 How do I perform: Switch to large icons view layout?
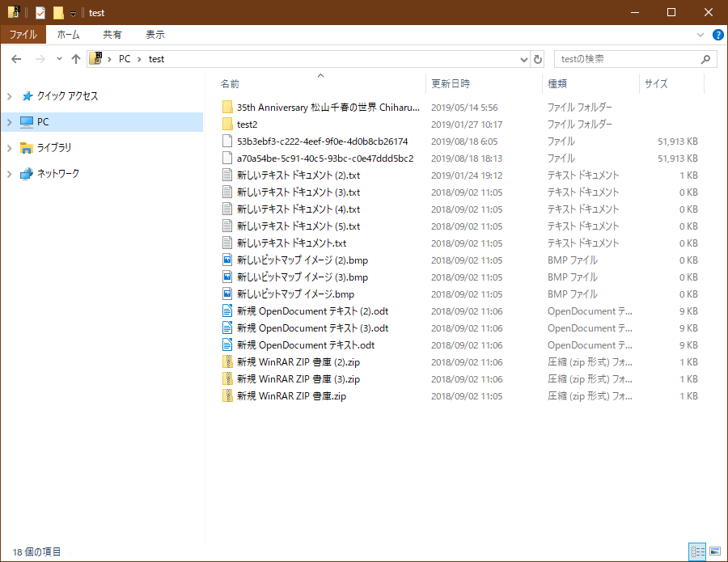(x=714, y=551)
